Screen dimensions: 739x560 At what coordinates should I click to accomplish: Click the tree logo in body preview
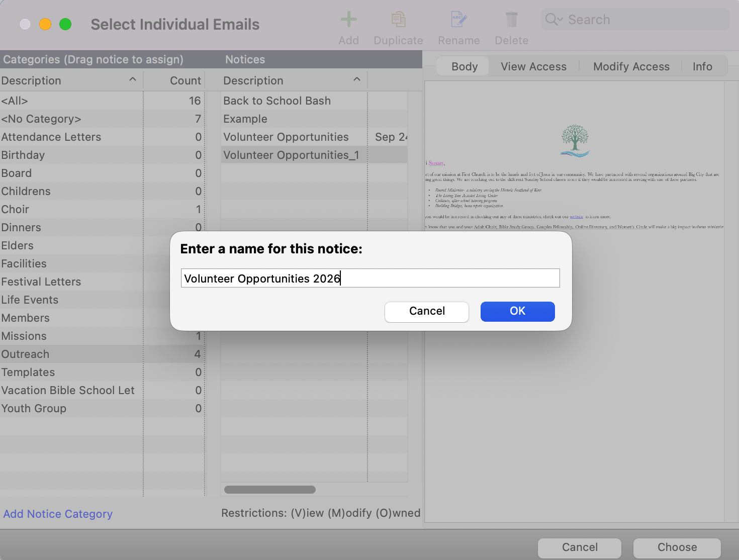(x=575, y=141)
